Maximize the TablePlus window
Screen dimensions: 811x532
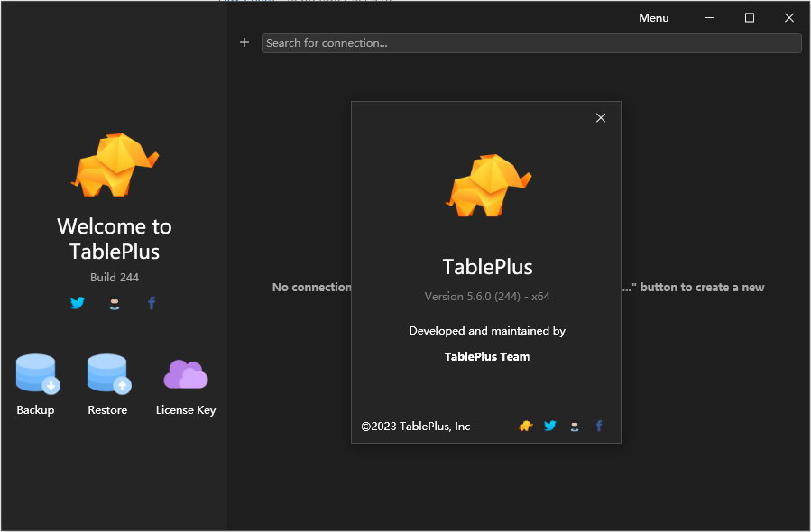pyautogui.click(x=749, y=17)
